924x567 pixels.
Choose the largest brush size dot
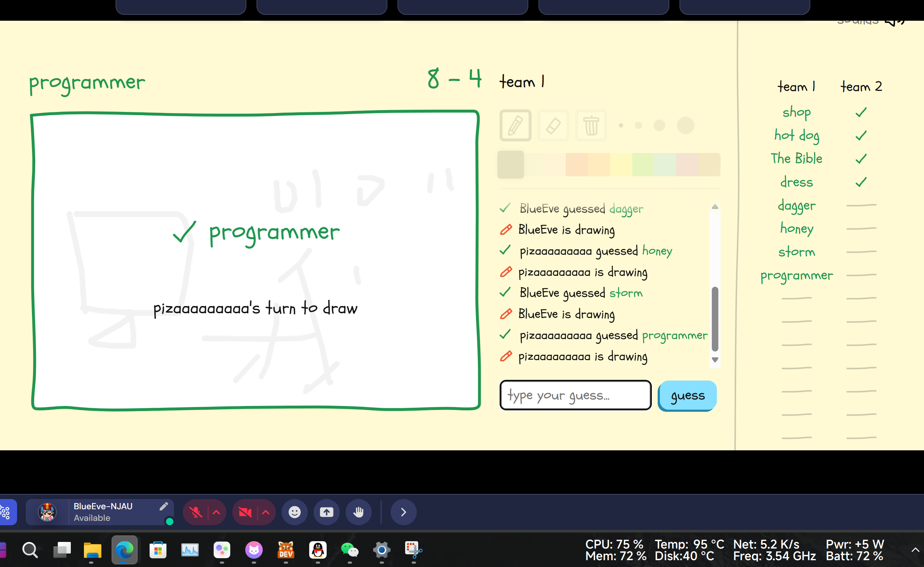click(x=685, y=125)
